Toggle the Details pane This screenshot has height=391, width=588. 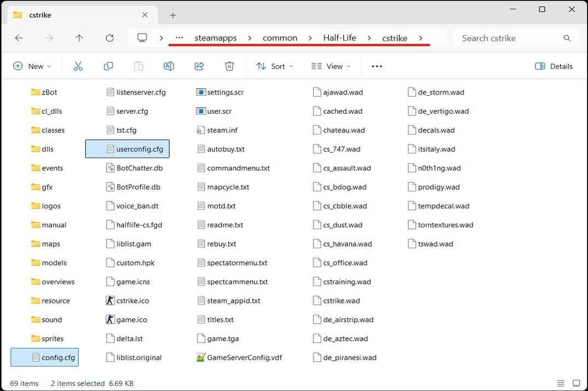(x=554, y=66)
